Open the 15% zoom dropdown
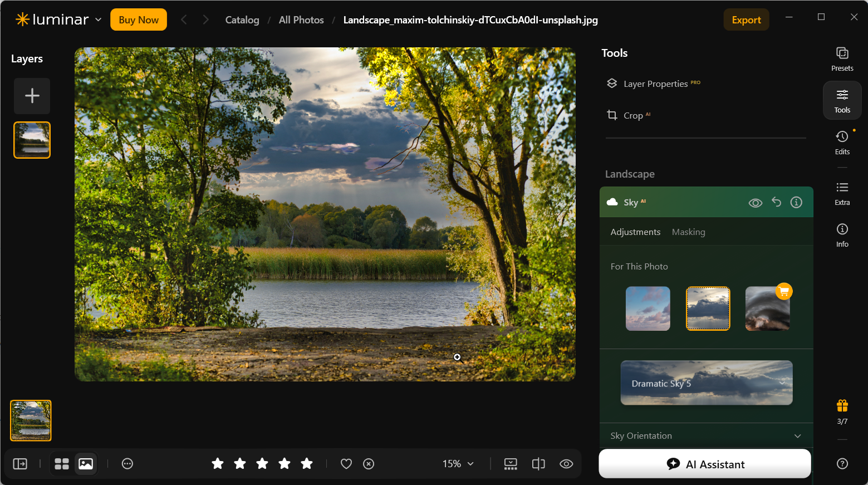 458,464
